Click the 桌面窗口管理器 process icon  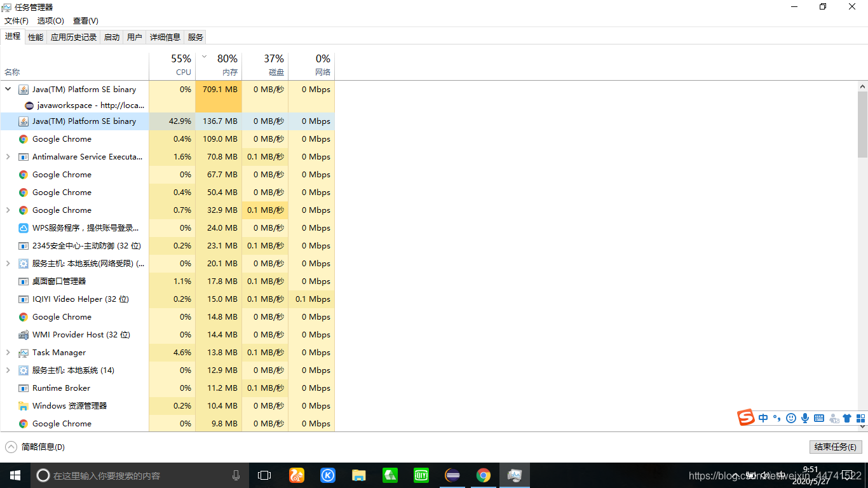pyautogui.click(x=24, y=281)
